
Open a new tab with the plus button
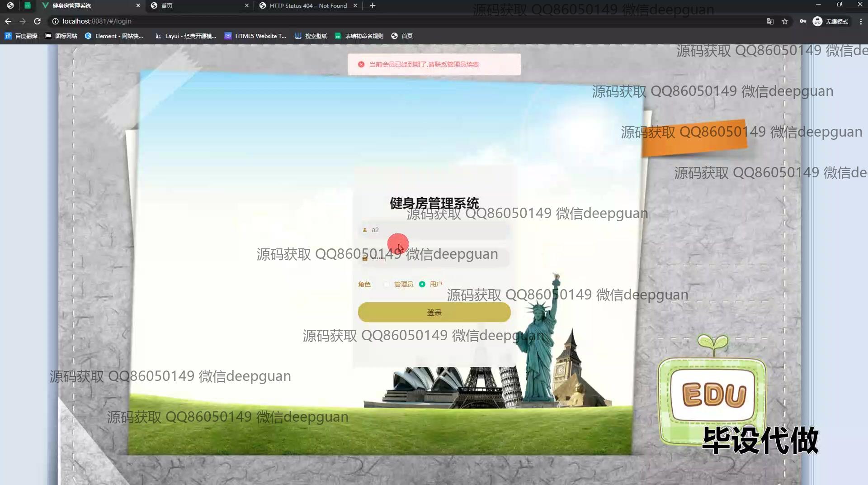[x=373, y=5]
